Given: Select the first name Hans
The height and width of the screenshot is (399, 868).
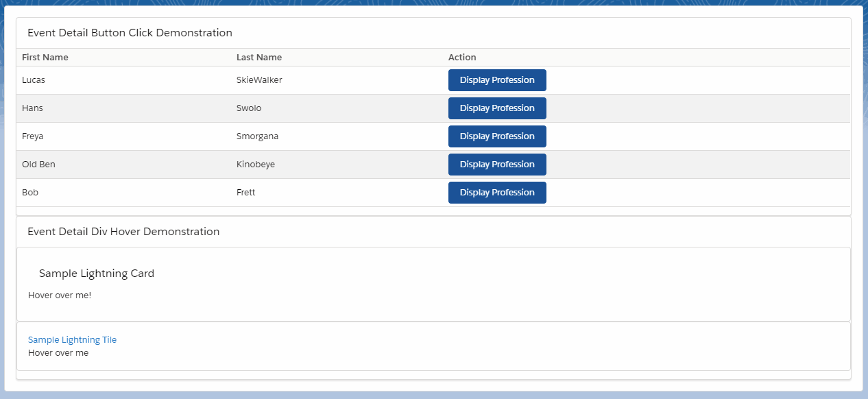Looking at the screenshot, I should point(32,108).
